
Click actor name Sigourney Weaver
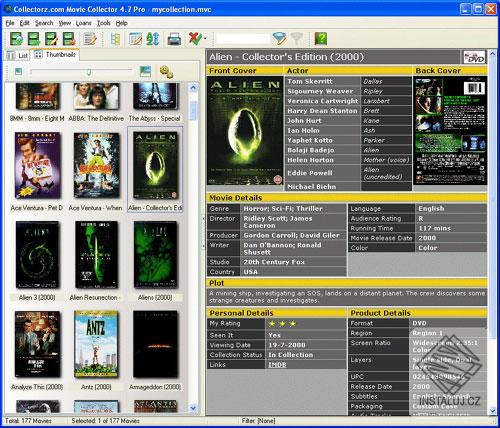coord(320,91)
